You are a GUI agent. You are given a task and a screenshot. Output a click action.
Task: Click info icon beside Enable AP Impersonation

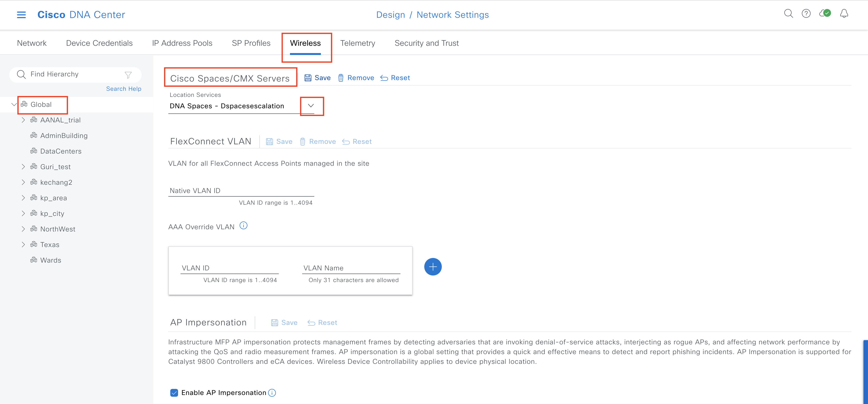[x=272, y=393]
